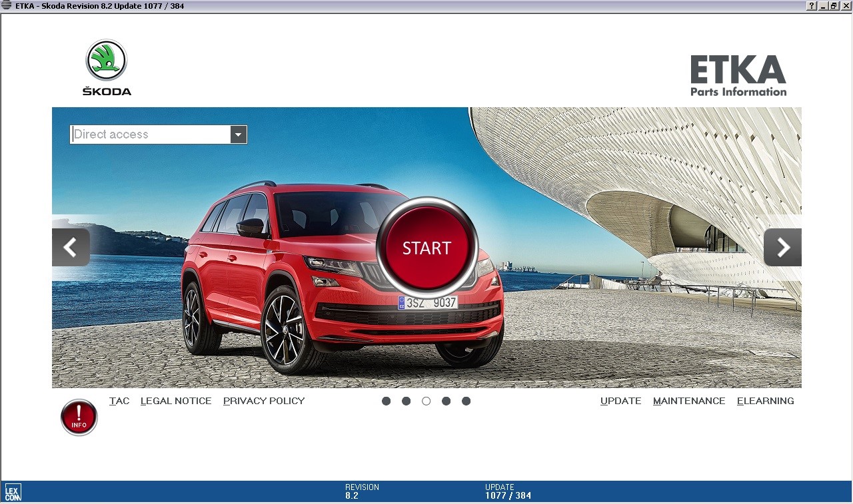
Task: Open the red INFO button
Action: 79,417
